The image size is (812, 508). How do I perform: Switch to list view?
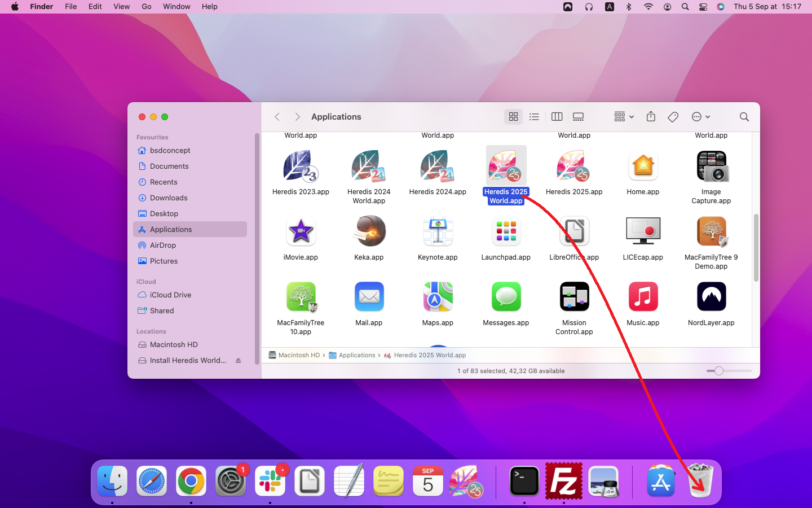[x=534, y=117]
